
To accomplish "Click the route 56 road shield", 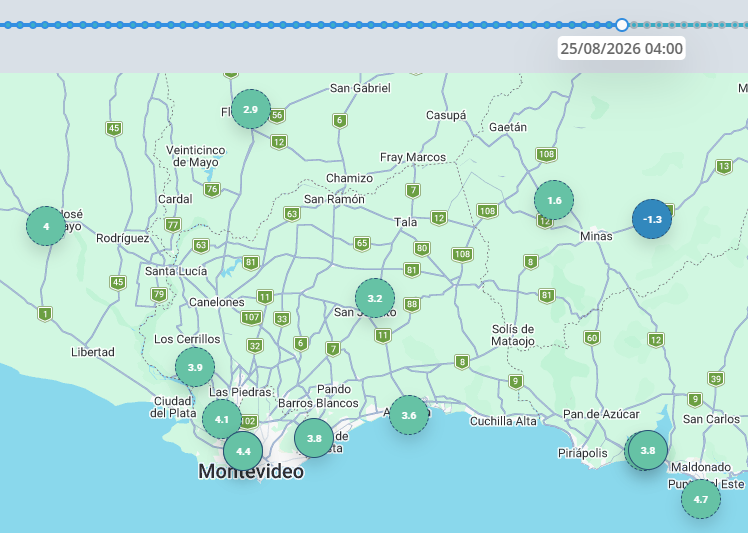I will click(278, 115).
